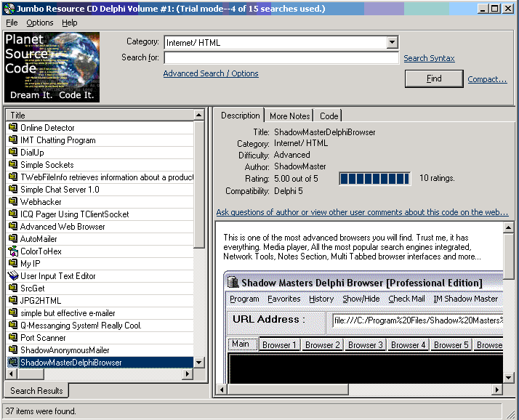Click the icon beside TWebFileInfo entry
Viewport: 519px width, 420px height.
(13, 177)
